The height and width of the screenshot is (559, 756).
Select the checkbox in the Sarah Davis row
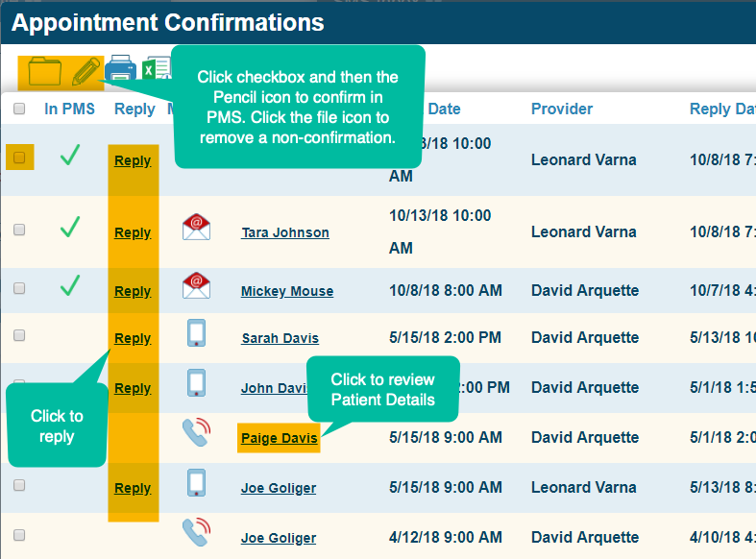pos(19,335)
